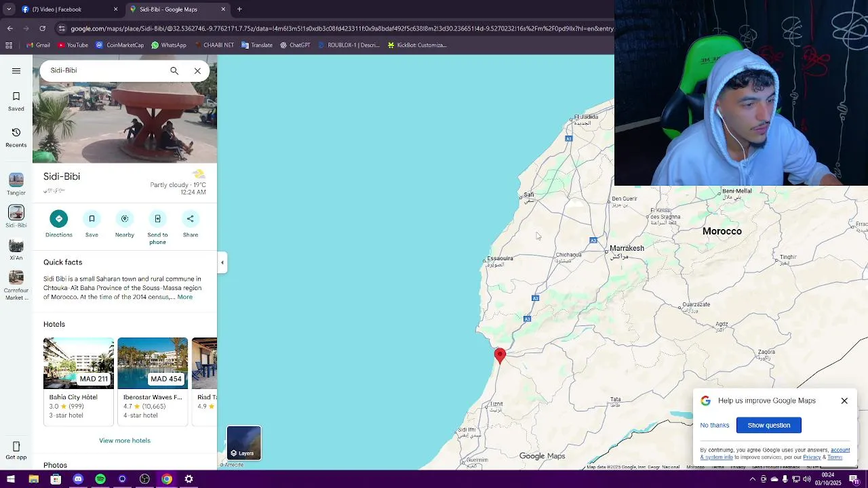Open the CHAABI NET bookmark
Viewport: 868px width, 488px height.
pos(214,45)
